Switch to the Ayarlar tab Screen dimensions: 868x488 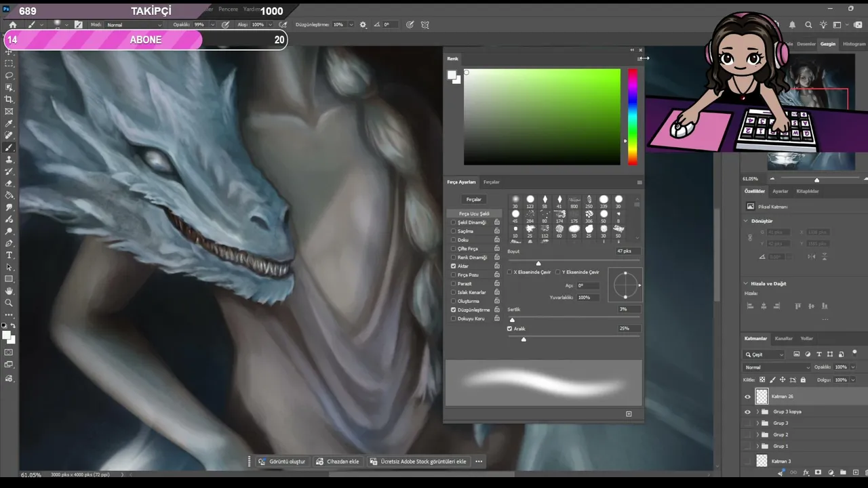pyautogui.click(x=781, y=191)
